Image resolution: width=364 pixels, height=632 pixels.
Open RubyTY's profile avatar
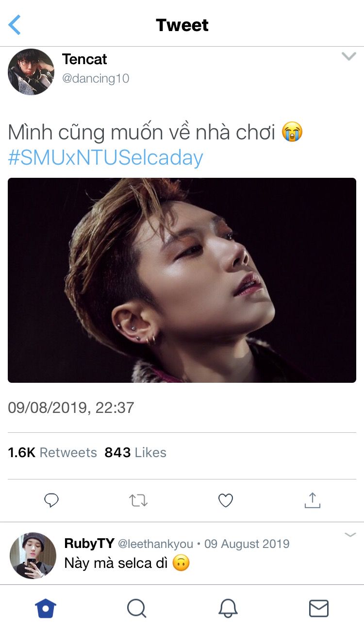(33, 556)
